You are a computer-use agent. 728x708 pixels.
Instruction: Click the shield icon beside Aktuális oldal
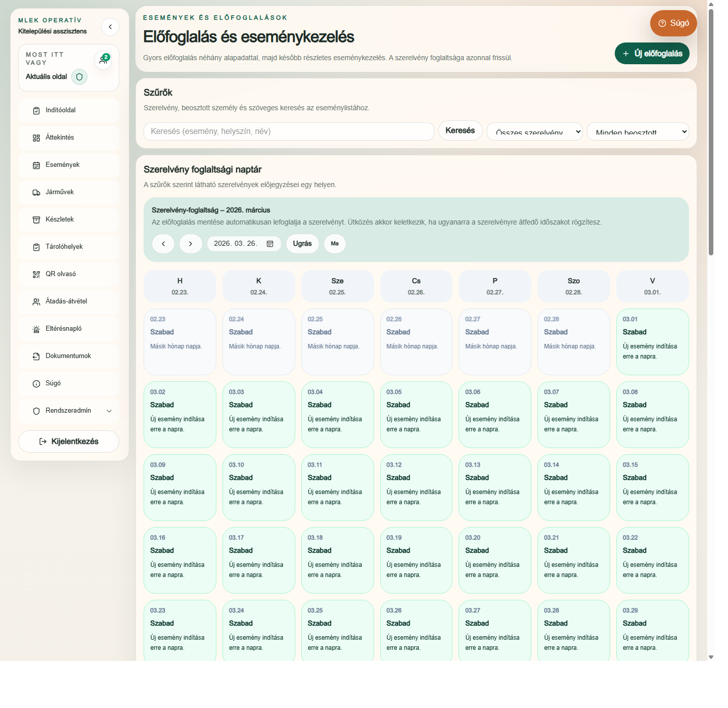pyautogui.click(x=79, y=77)
